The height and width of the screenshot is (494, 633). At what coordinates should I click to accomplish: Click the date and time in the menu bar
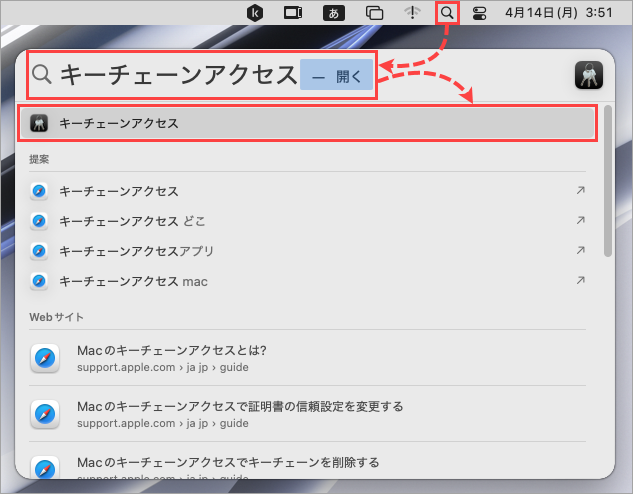coord(559,13)
